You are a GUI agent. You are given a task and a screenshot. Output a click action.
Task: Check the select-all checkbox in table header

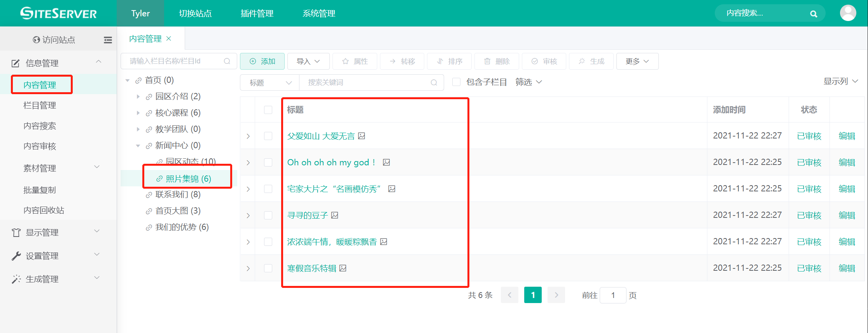(x=268, y=110)
